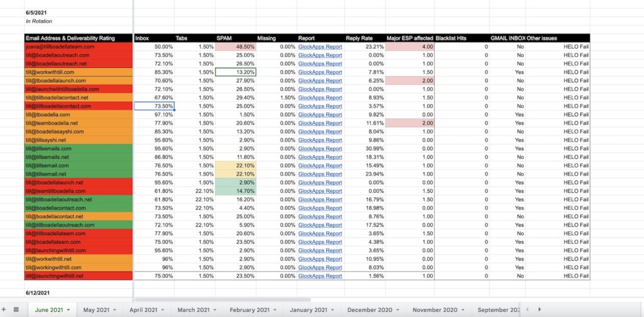Select the joana@tillboadellateam.com cell
Viewport: 644px width, 317px height.
coord(79,47)
